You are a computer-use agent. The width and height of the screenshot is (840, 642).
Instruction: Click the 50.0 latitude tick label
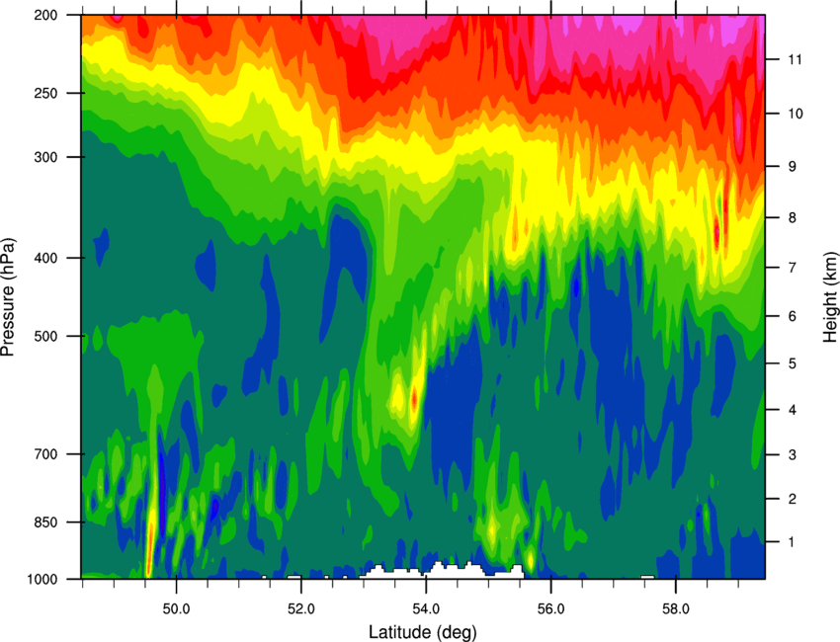click(176, 609)
